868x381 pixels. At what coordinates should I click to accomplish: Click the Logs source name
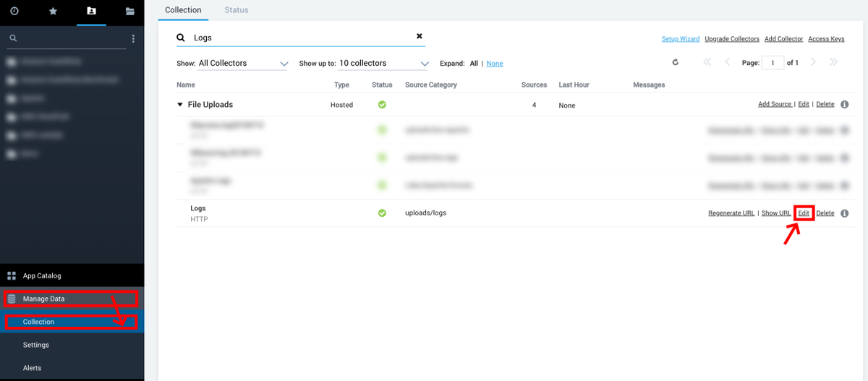tap(198, 208)
